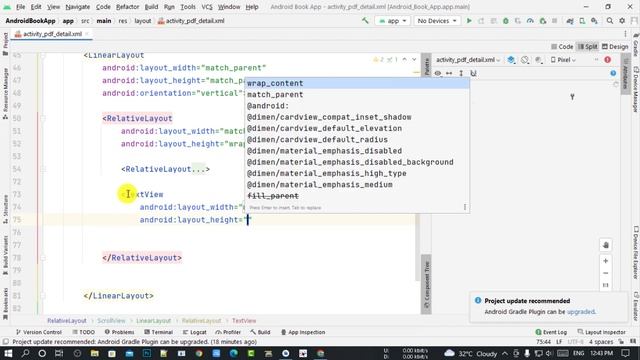Toggle the Component Tree side panel

click(426, 284)
